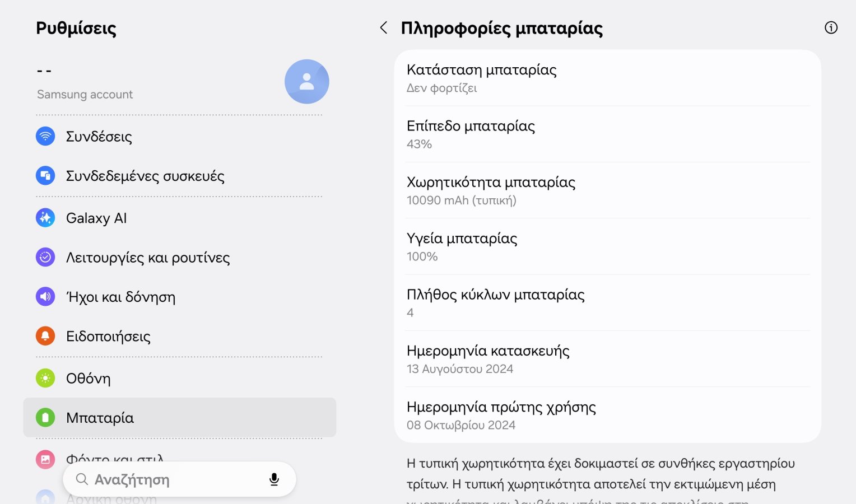Open the Οθόνη display settings
The width and height of the screenshot is (856, 504).
click(179, 378)
